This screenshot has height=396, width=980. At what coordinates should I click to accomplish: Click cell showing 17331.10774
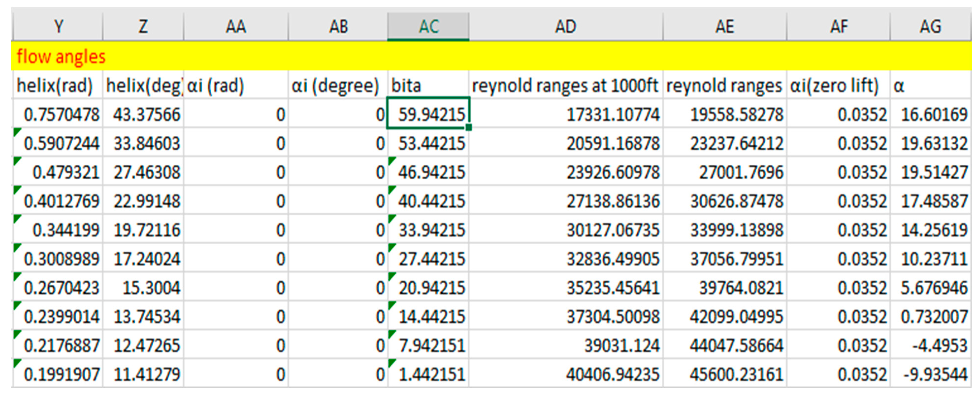coord(612,114)
